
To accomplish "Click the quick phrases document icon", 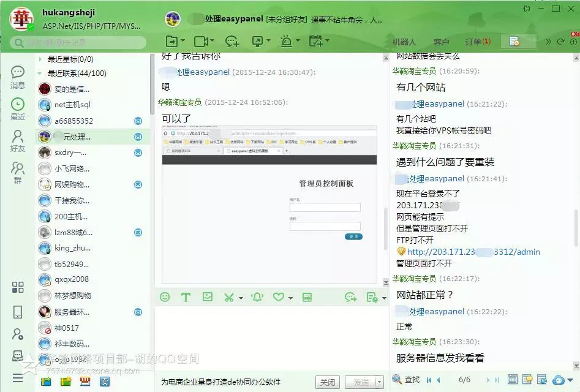I will [372, 297].
